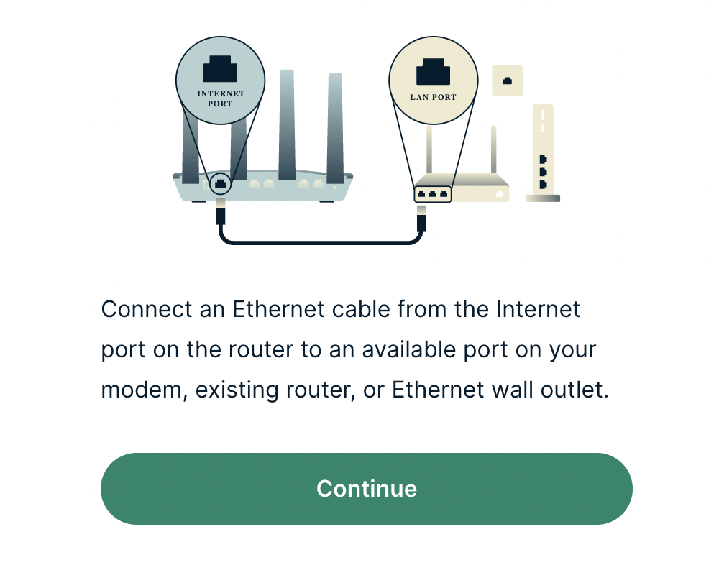The image size is (719, 588).
Task: Click the cable plug under the LAN ports
Action: [422, 217]
